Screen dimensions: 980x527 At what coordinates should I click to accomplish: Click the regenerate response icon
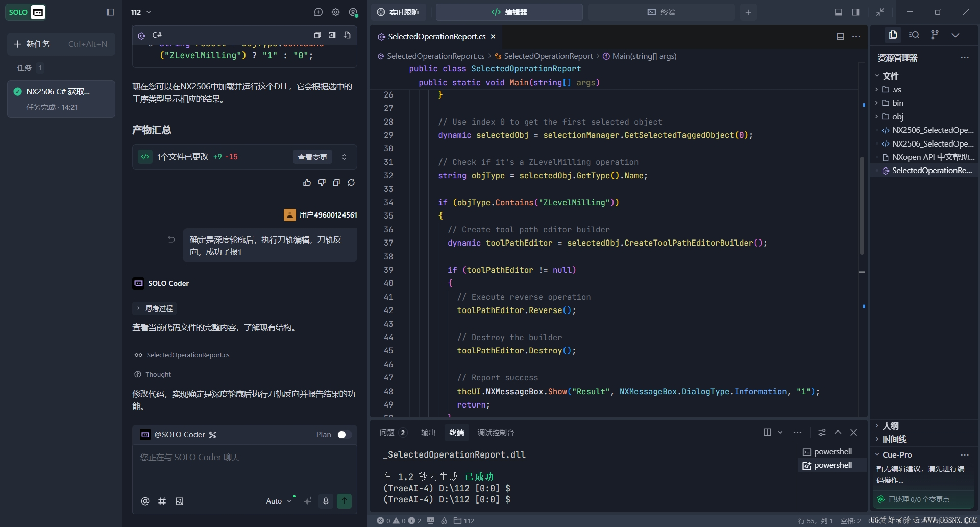351,183
